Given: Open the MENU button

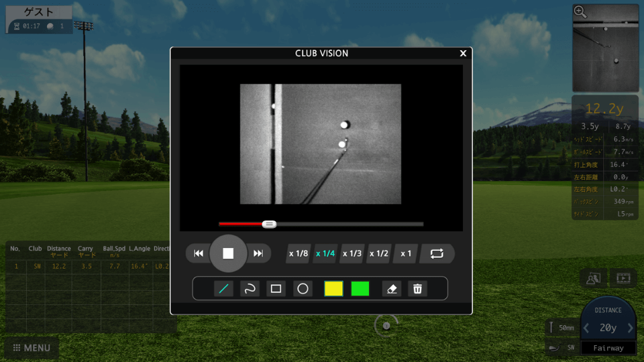Looking at the screenshot, I should (32, 348).
